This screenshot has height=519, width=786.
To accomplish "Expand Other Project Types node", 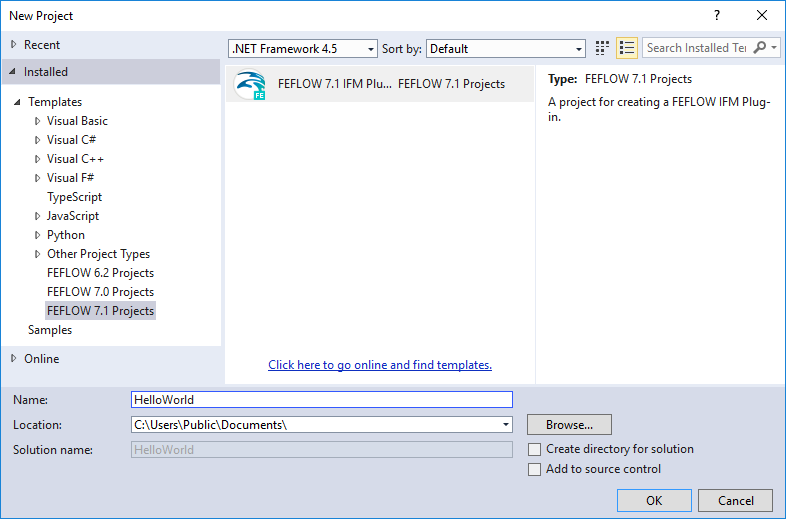I will [x=38, y=254].
